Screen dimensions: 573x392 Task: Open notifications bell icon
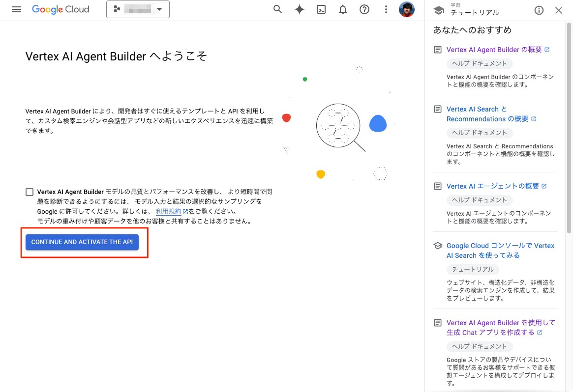[x=342, y=9]
